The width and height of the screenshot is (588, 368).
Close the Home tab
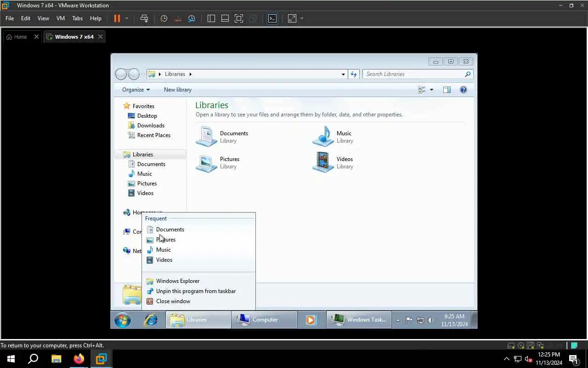tap(36, 37)
